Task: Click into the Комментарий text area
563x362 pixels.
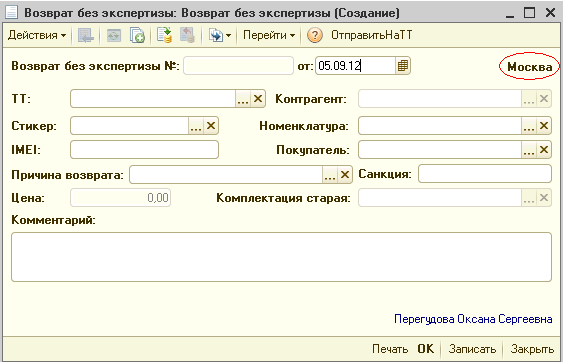Action: pos(281,257)
